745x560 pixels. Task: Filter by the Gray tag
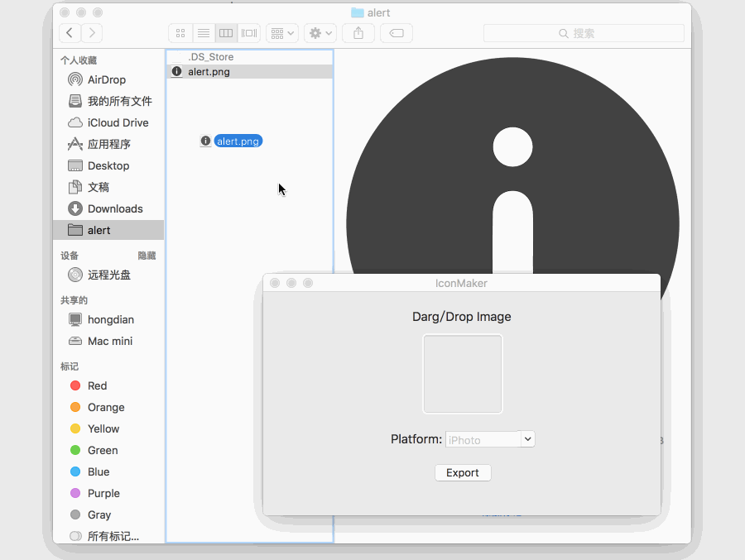108,515
